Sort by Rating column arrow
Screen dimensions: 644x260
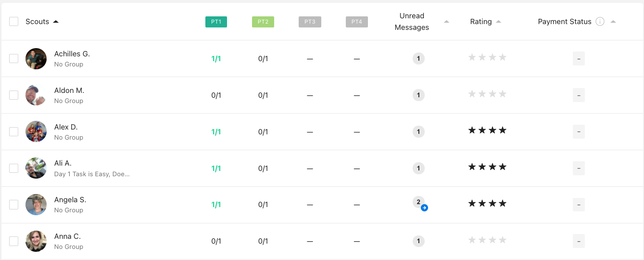tap(498, 22)
